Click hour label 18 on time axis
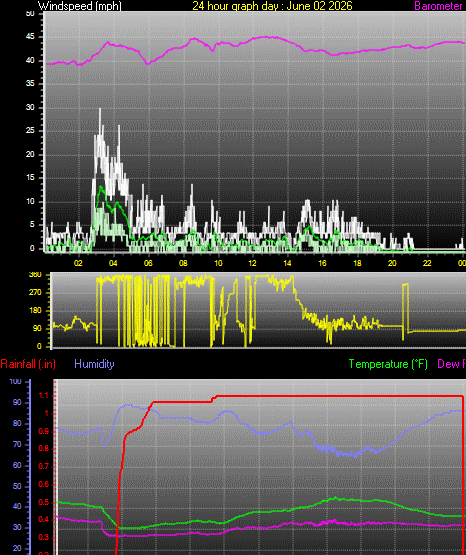The image size is (466, 555). click(x=357, y=263)
